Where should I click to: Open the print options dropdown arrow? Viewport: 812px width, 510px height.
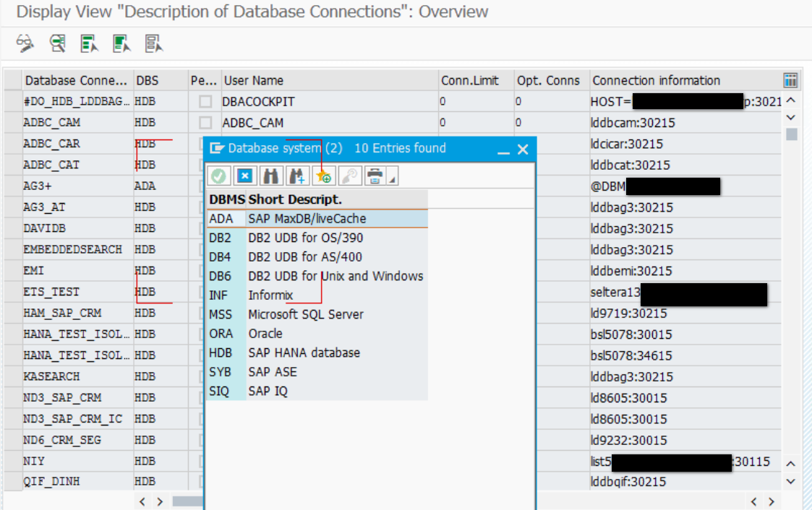pyautogui.click(x=392, y=178)
